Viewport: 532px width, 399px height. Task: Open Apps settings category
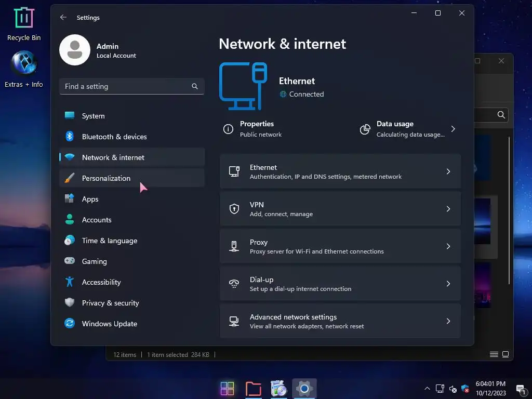(x=131, y=199)
